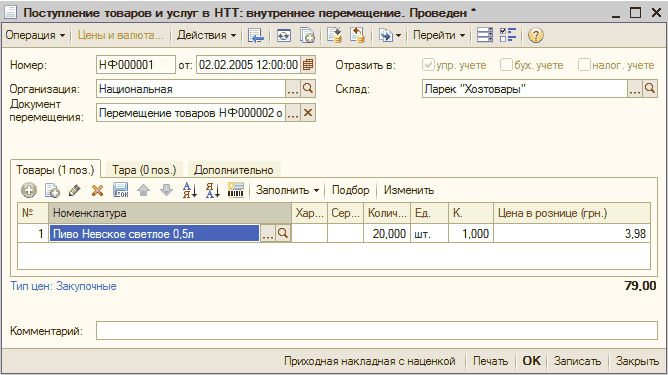
Task: Toggle the упр. учете checkbox
Action: tap(428, 65)
